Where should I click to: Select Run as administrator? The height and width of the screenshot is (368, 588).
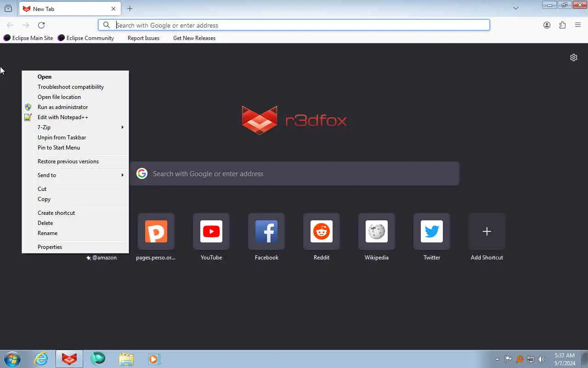(75, 107)
